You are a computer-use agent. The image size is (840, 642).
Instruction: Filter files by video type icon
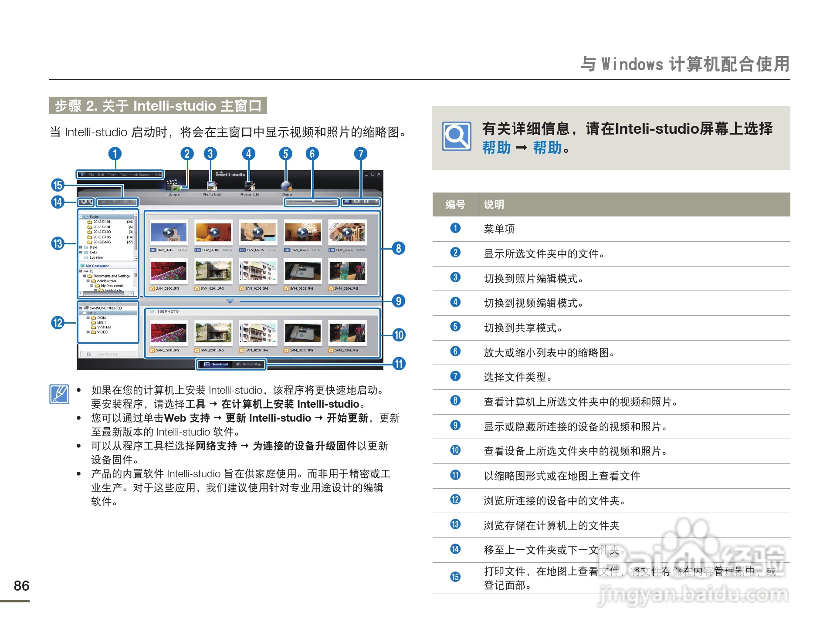click(357, 202)
